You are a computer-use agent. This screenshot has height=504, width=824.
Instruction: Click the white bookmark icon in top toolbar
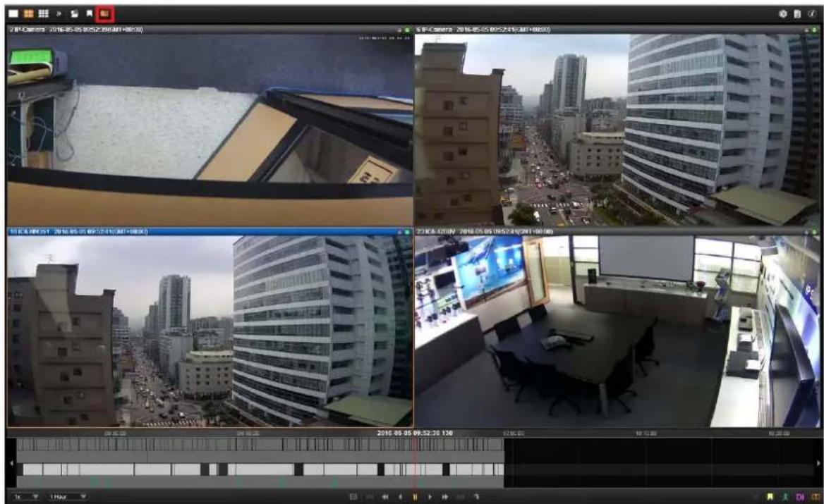pos(90,13)
